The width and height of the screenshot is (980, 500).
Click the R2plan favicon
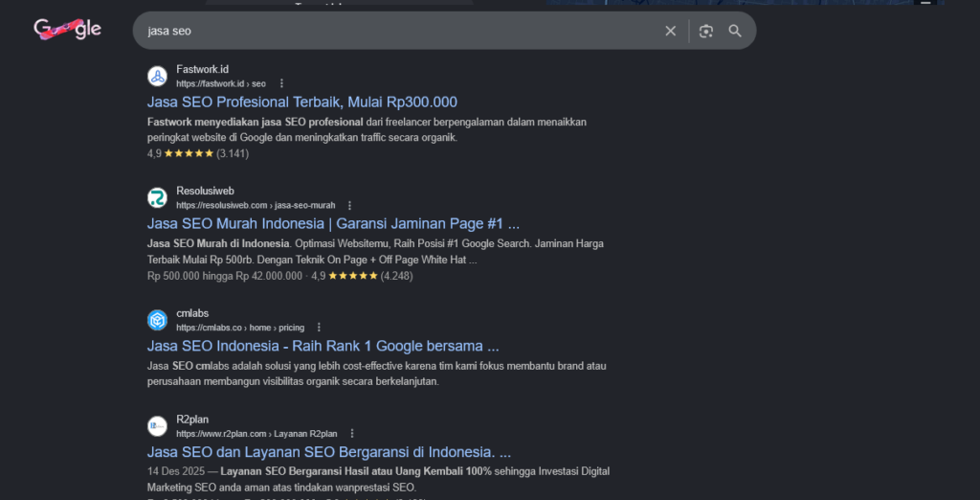[x=158, y=426]
